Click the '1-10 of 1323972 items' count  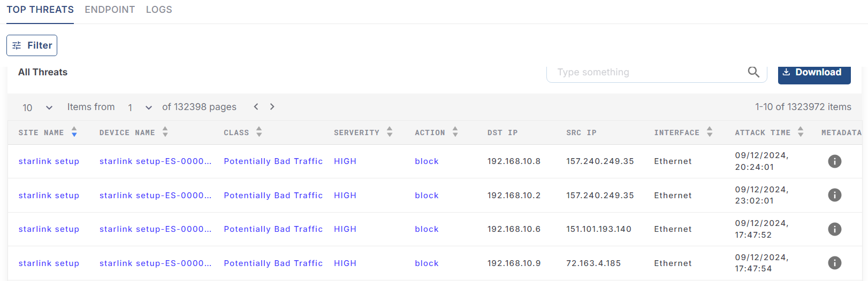tap(803, 107)
